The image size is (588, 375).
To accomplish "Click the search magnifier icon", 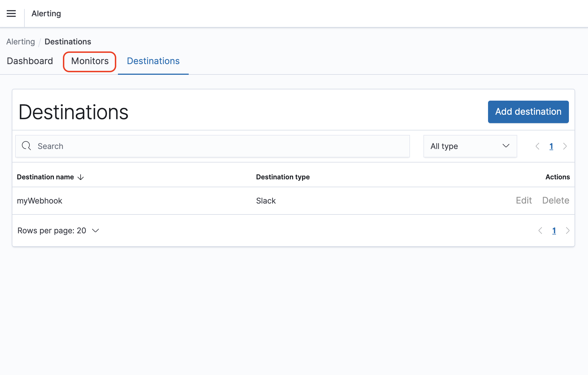I will pyautogui.click(x=26, y=146).
